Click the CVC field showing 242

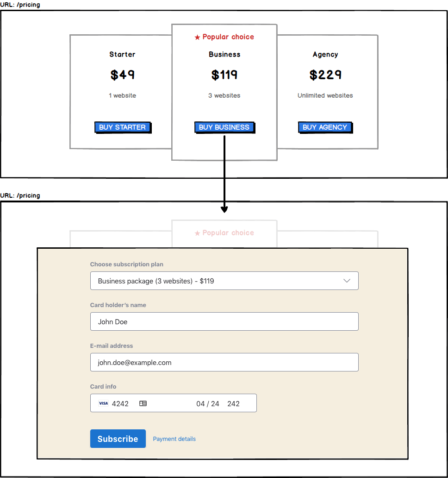(234, 403)
